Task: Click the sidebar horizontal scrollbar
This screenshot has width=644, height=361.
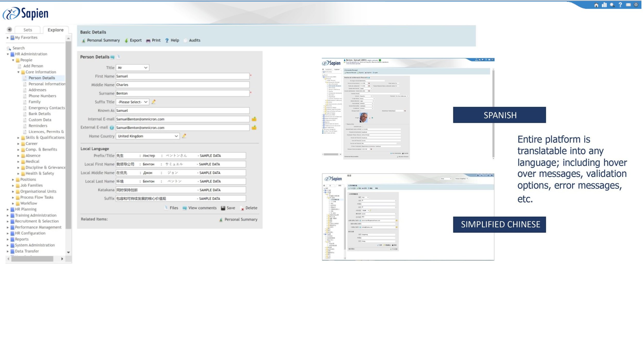Action: (32, 259)
